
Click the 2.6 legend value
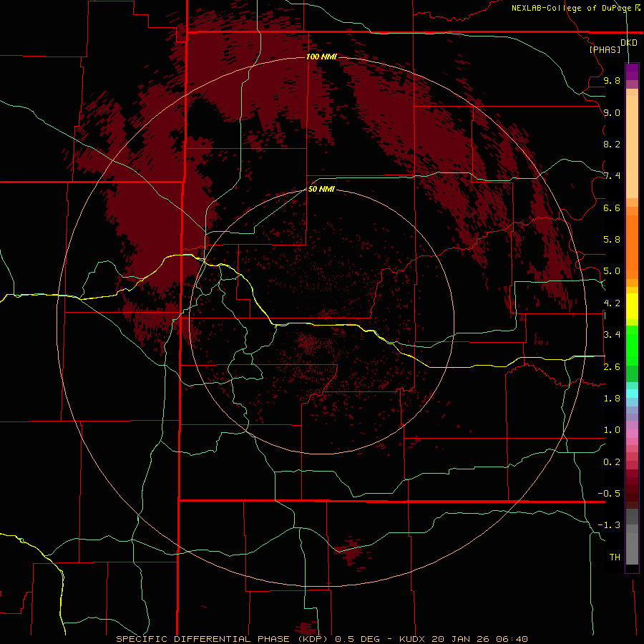click(612, 366)
